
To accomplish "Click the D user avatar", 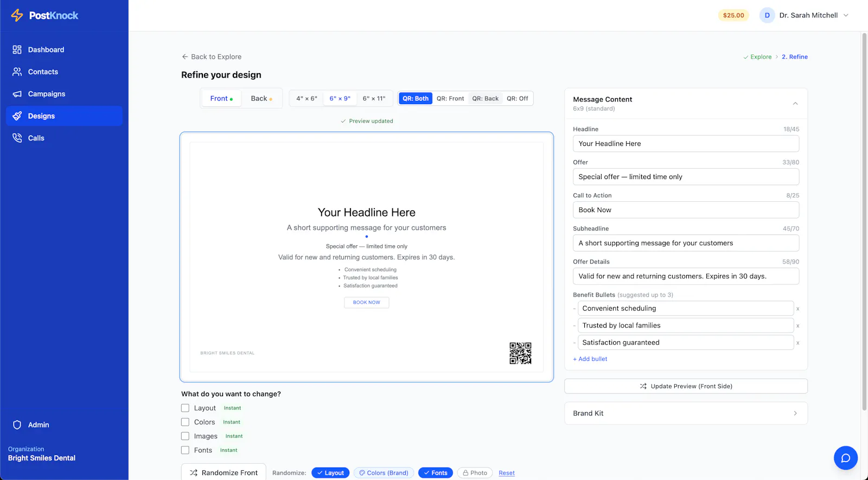I will 767,15.
